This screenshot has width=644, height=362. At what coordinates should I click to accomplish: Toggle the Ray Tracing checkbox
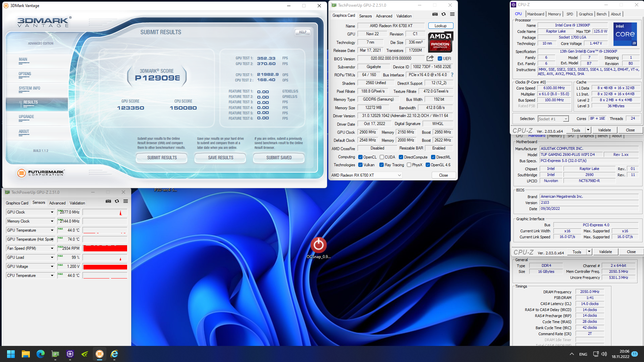[381, 165]
